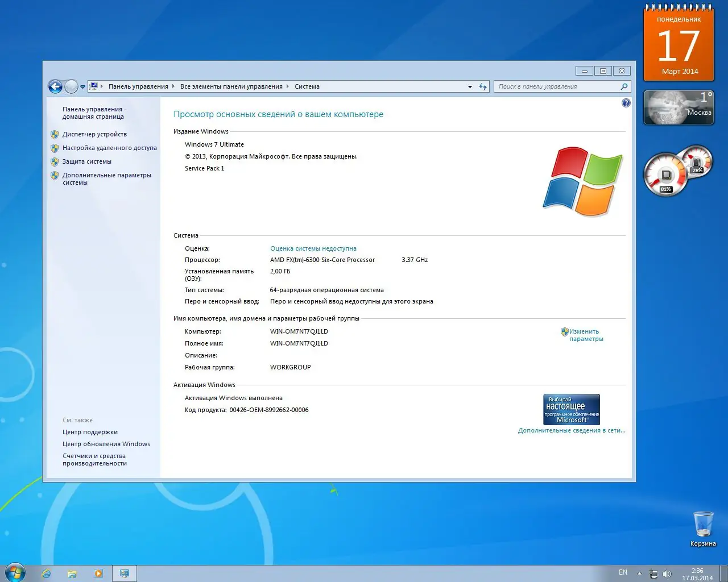Click the genuine Microsoft software badge
This screenshot has height=582, width=728.
click(x=572, y=409)
